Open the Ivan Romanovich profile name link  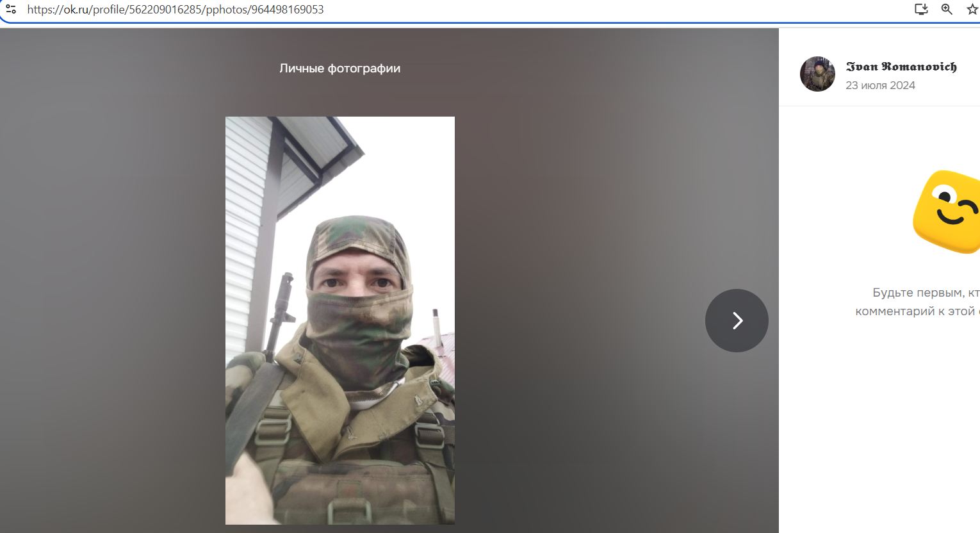[x=901, y=67]
